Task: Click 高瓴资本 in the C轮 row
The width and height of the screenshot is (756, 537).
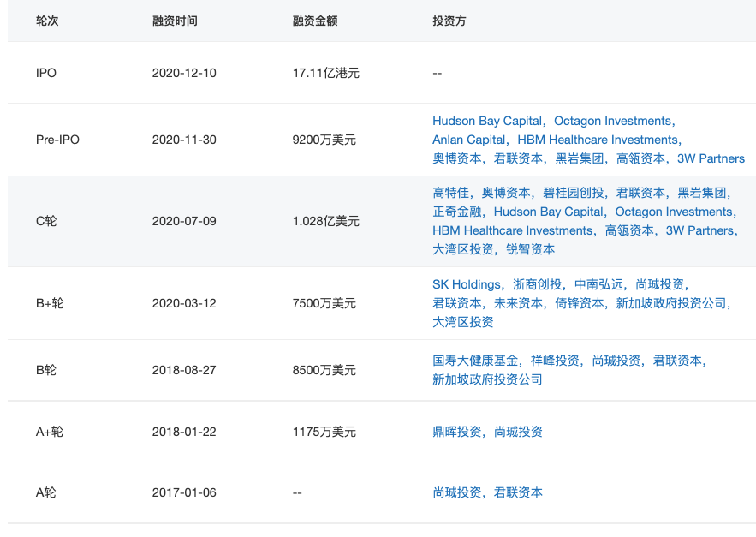Action: pyautogui.click(x=629, y=230)
